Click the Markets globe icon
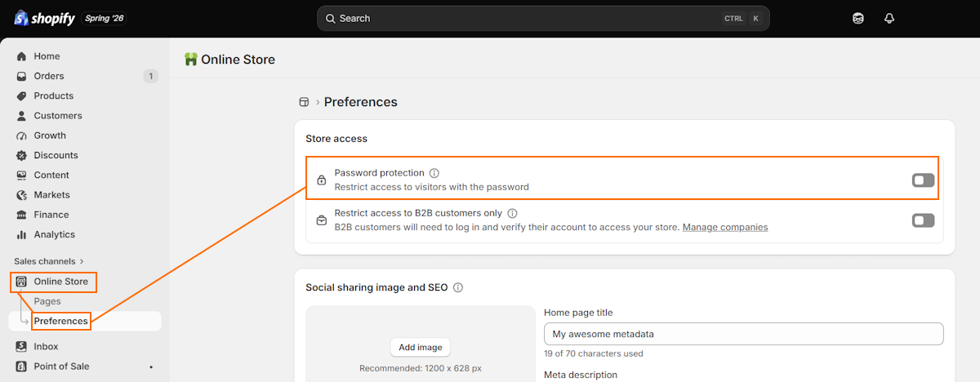This screenshot has height=382, width=980. click(22, 195)
